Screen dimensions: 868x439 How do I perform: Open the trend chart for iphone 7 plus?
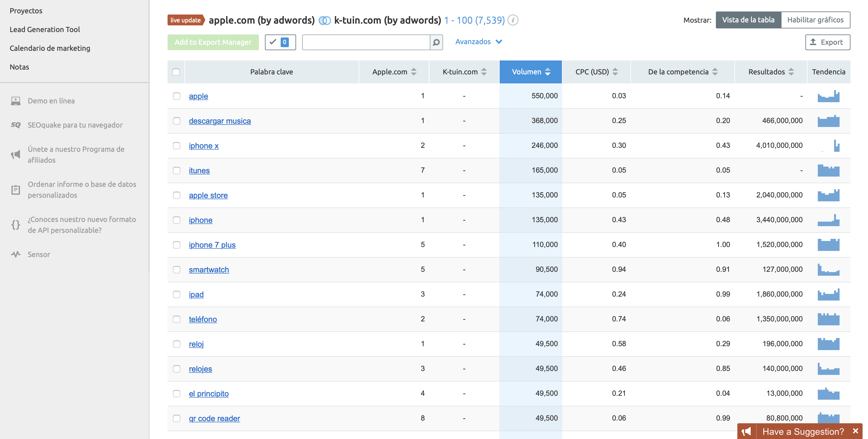[828, 245]
